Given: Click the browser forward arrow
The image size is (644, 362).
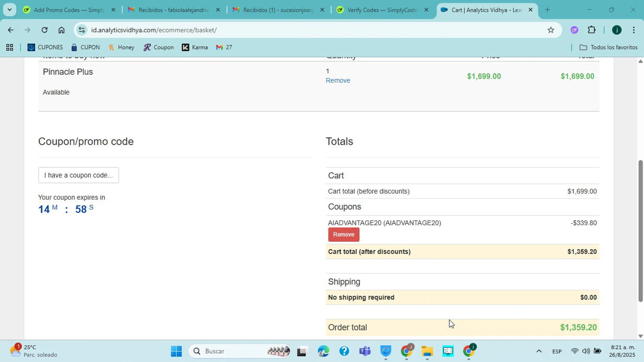Looking at the screenshot, I should 27,30.
